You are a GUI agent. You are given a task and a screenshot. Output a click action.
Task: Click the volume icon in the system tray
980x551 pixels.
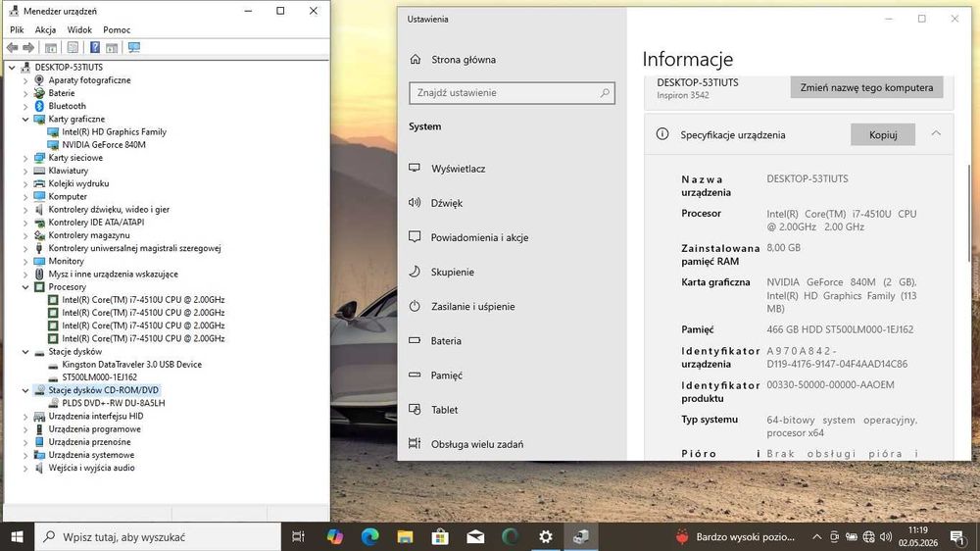coord(886,536)
